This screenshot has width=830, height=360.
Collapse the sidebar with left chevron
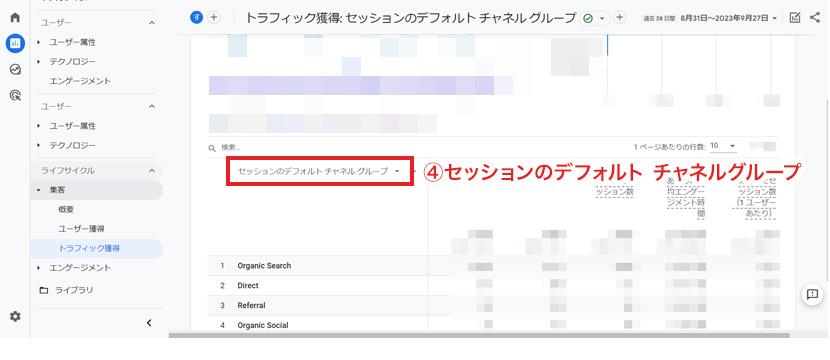pyautogui.click(x=149, y=323)
